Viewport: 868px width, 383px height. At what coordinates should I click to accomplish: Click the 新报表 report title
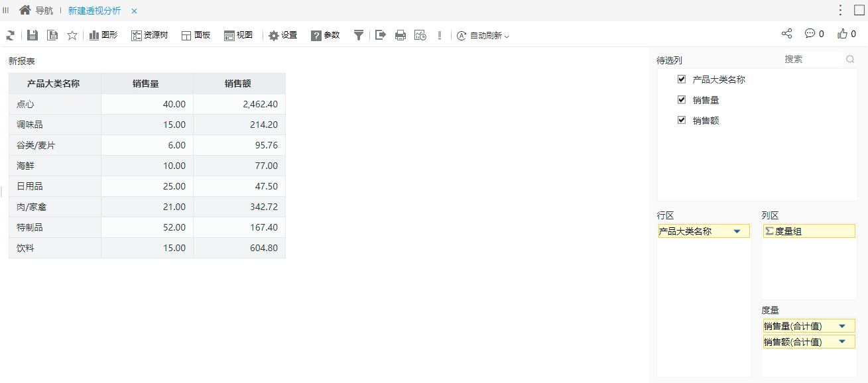pos(22,61)
